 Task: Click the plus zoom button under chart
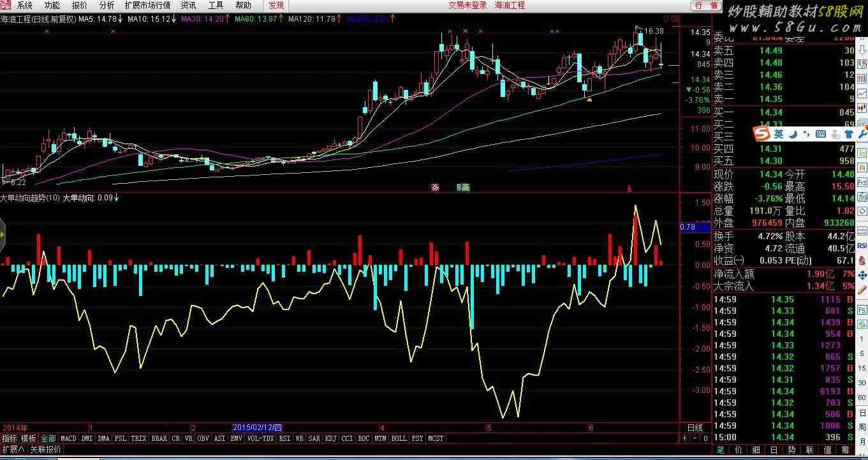[685, 438]
